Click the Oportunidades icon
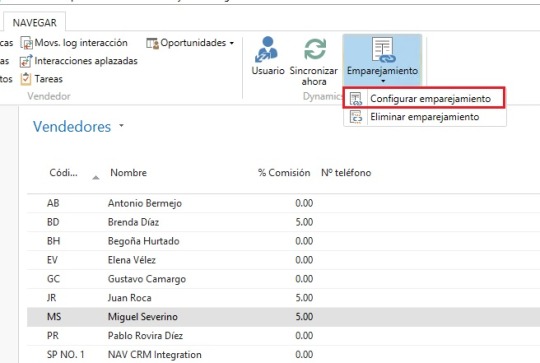Viewport: 540px width, 363px height. click(153, 43)
